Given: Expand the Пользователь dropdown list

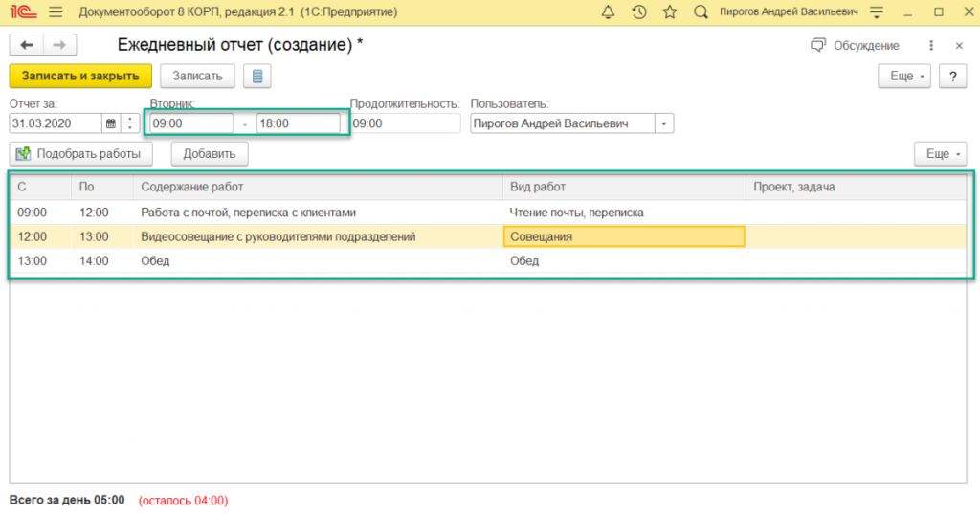Looking at the screenshot, I should point(664,123).
